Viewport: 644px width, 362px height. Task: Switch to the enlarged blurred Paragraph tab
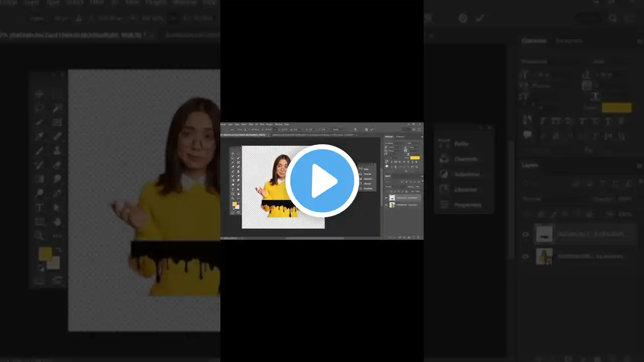(569, 41)
